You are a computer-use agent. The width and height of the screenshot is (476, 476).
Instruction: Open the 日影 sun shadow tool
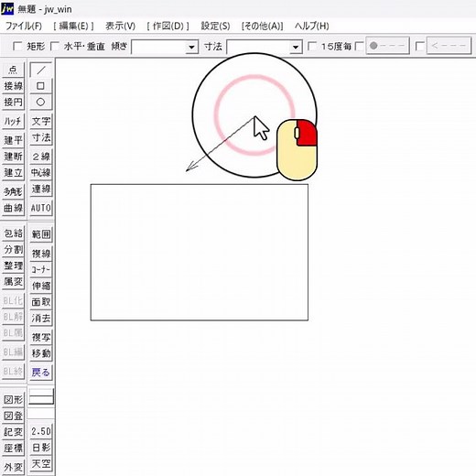(41, 448)
